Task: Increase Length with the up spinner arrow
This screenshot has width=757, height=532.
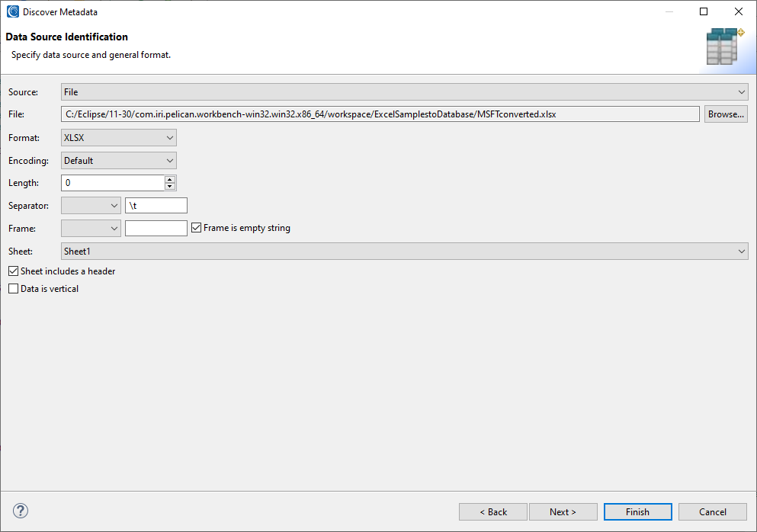Action: pyautogui.click(x=170, y=180)
